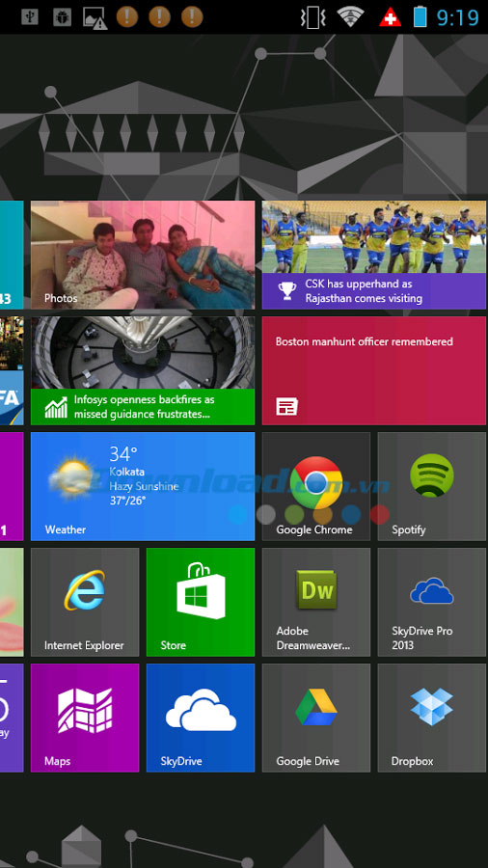Launch the Spotify tile
Image resolution: width=488 pixels, height=868 pixels.
click(x=431, y=486)
